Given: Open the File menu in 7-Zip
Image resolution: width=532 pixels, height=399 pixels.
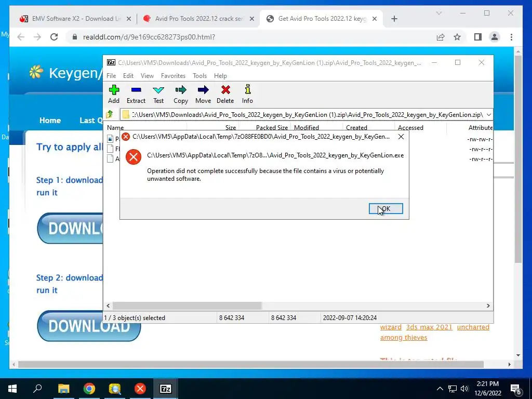Looking at the screenshot, I should pyautogui.click(x=111, y=76).
